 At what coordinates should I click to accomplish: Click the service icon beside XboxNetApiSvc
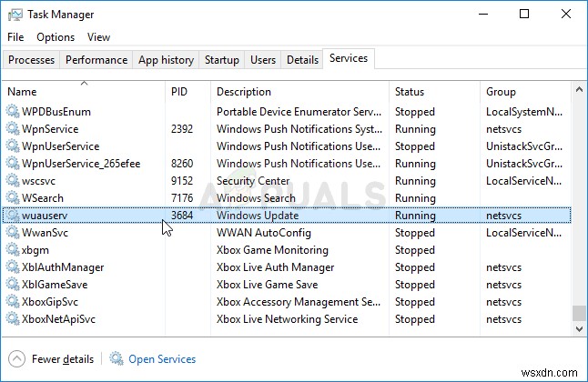point(12,319)
